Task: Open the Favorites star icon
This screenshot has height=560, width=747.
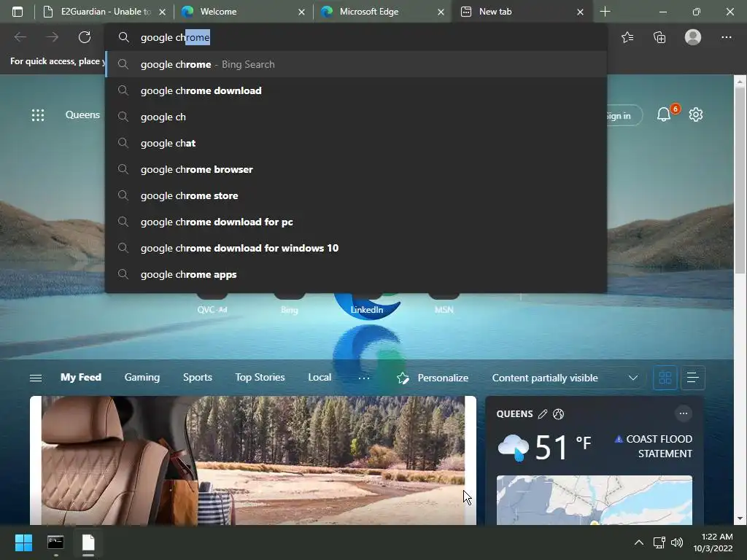Action: pyautogui.click(x=627, y=37)
